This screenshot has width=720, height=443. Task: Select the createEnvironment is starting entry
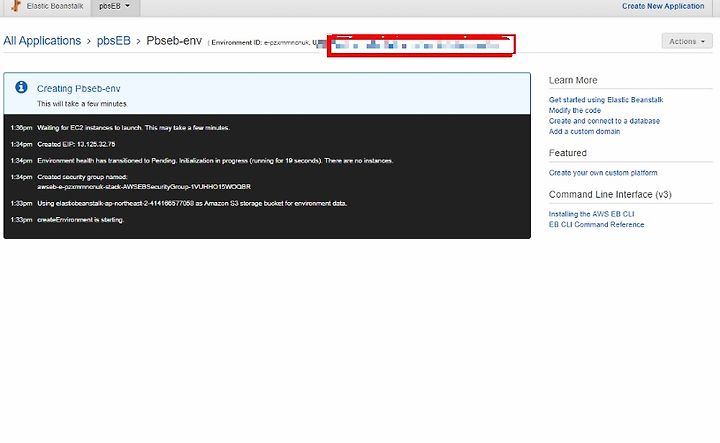pos(81,220)
